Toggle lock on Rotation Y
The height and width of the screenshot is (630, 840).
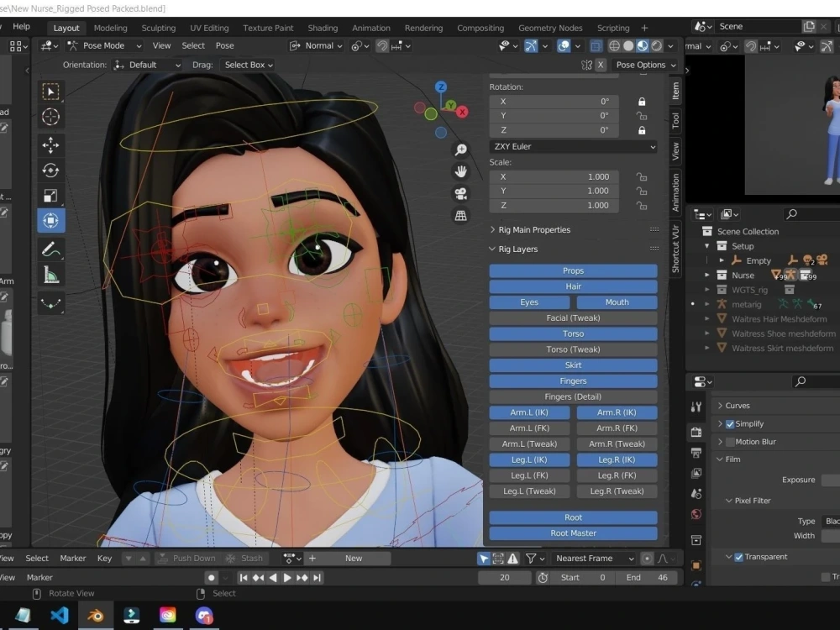[x=642, y=116]
